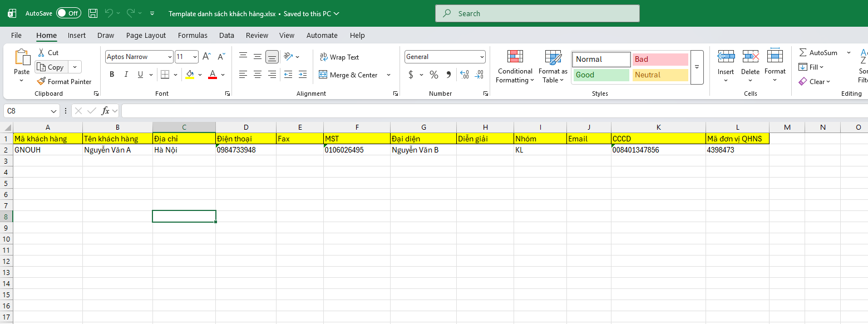Click inside the Search box
This screenshot has width=868, height=324.
coord(537,13)
